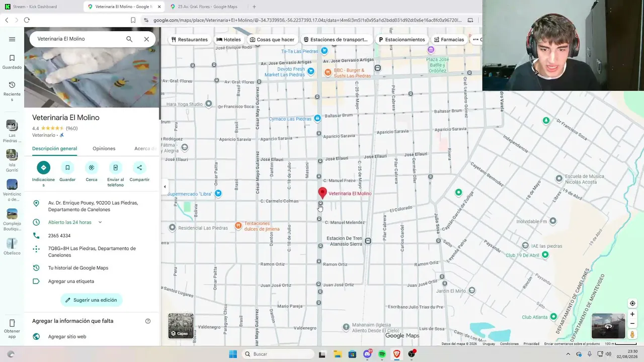Save place with the Guardar icon

click(x=67, y=167)
